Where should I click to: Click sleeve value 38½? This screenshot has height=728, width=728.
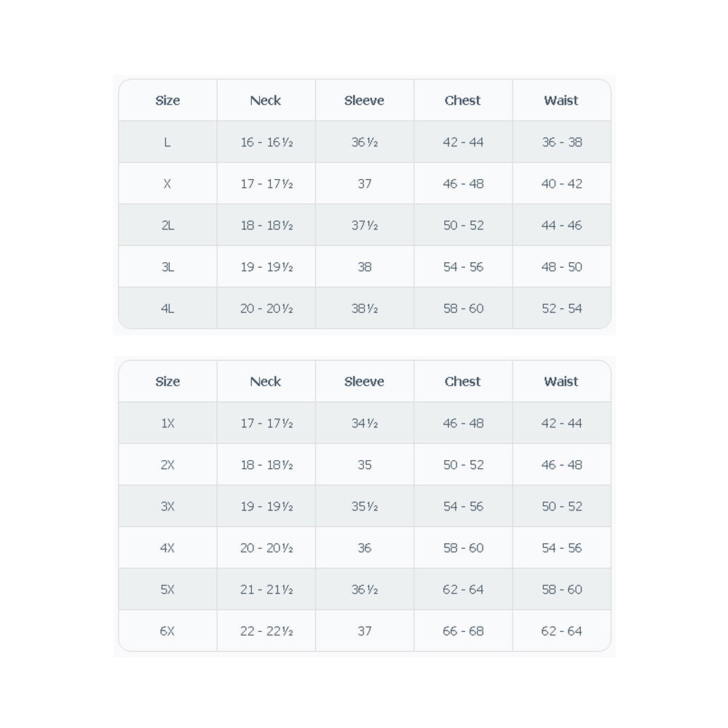365,308
